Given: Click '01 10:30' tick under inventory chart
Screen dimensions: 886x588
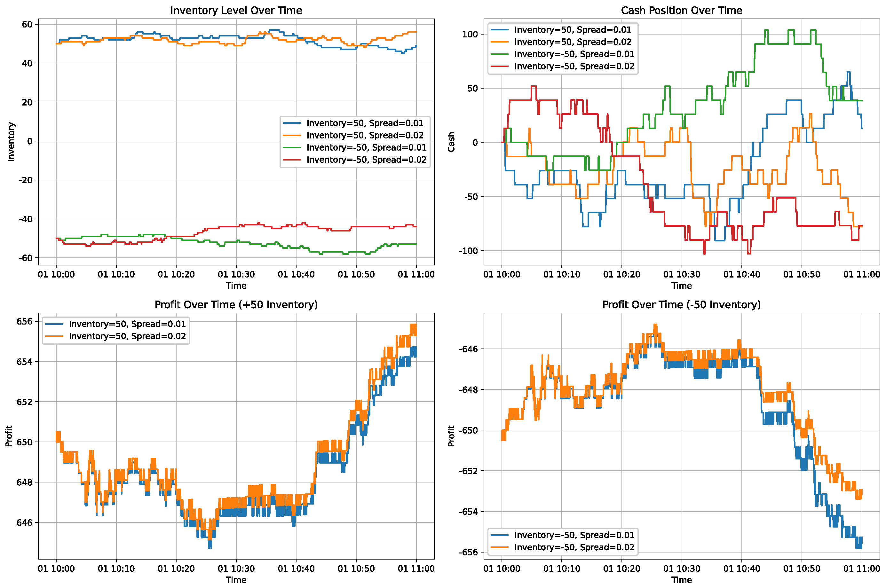Looking at the screenshot, I should tap(236, 275).
